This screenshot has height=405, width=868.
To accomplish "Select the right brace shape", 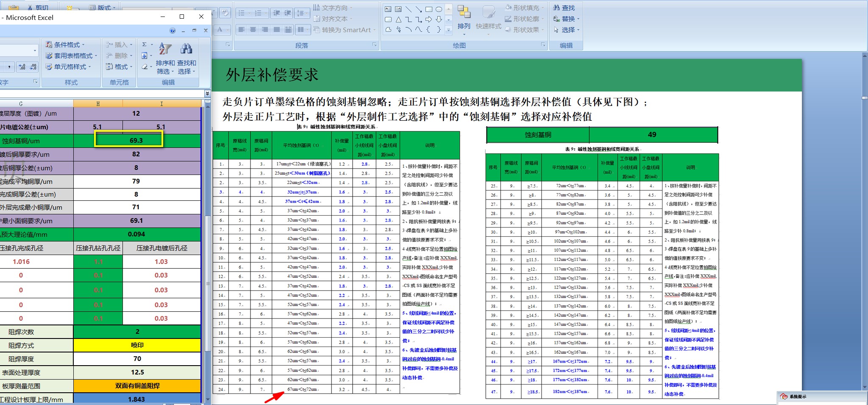I will click(x=439, y=30).
